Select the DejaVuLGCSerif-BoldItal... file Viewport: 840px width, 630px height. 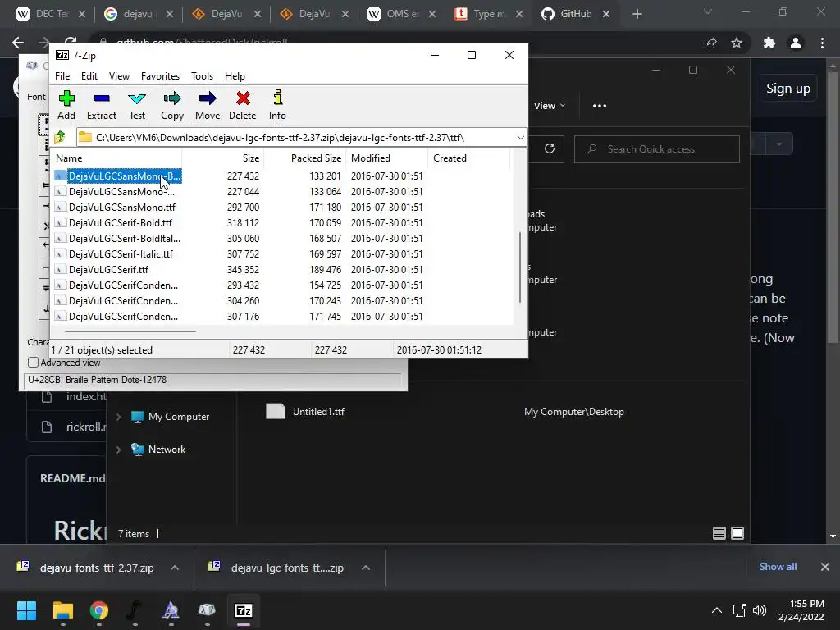[x=125, y=239]
